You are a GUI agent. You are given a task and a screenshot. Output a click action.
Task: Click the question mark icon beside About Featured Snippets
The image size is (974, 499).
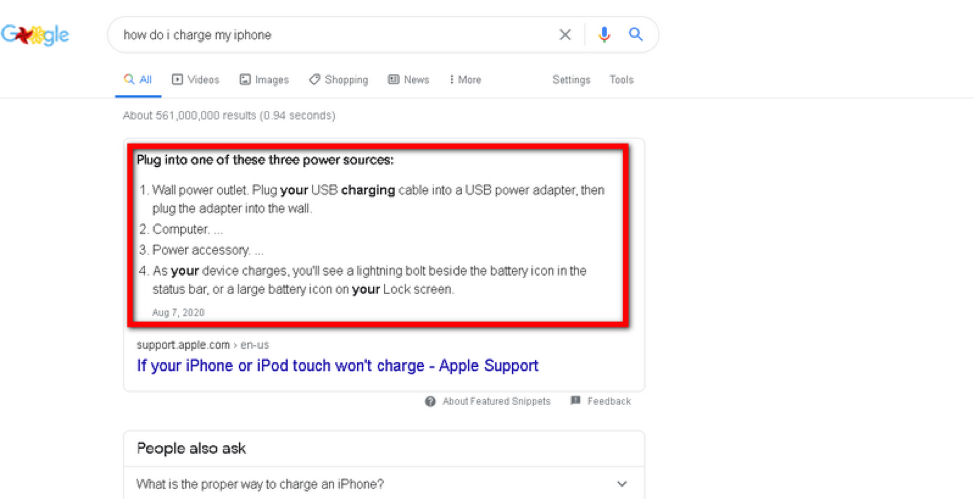coord(430,401)
